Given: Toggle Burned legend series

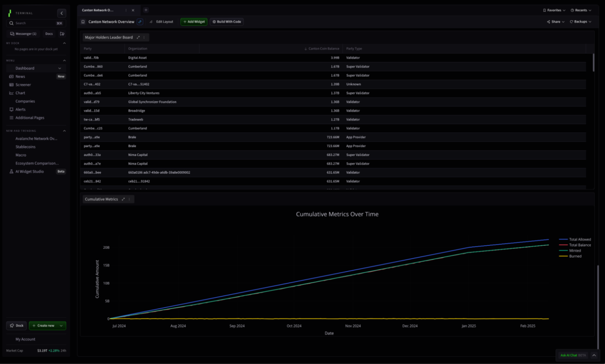Looking at the screenshot, I should [x=570, y=256].
